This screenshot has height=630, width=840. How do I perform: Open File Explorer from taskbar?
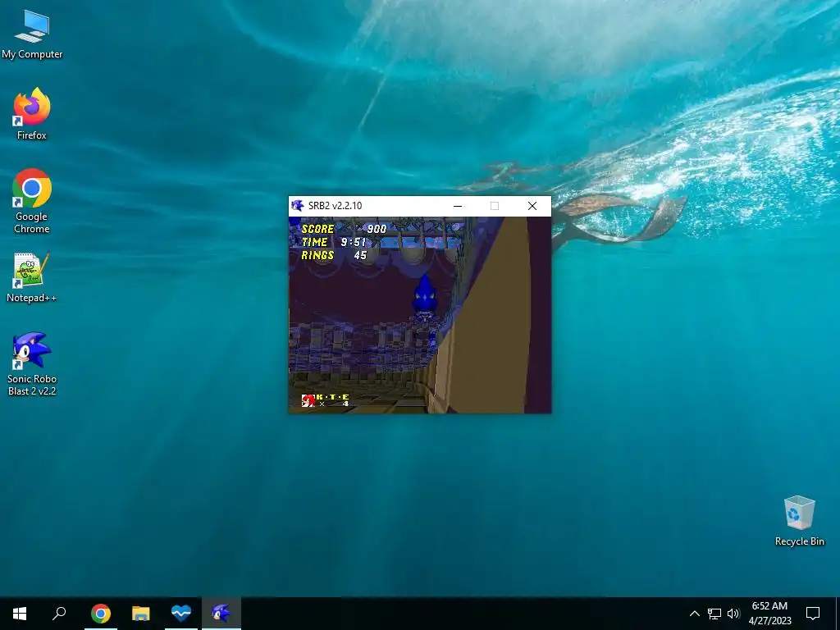pos(141,614)
